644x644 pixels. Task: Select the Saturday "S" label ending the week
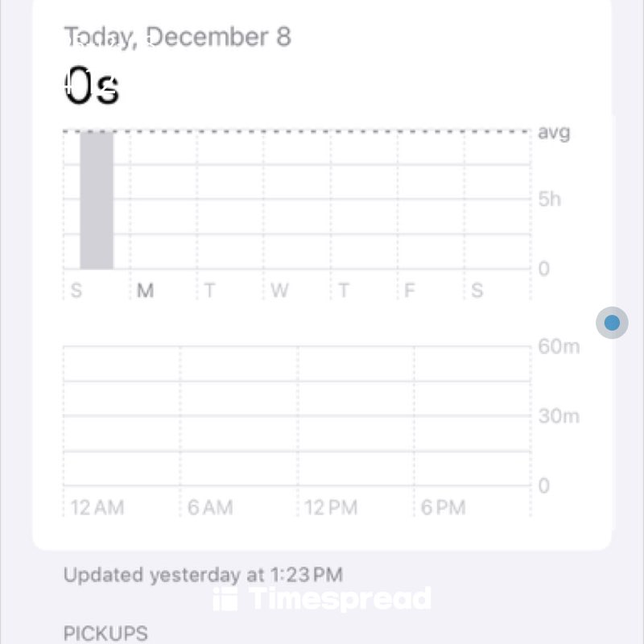(477, 291)
